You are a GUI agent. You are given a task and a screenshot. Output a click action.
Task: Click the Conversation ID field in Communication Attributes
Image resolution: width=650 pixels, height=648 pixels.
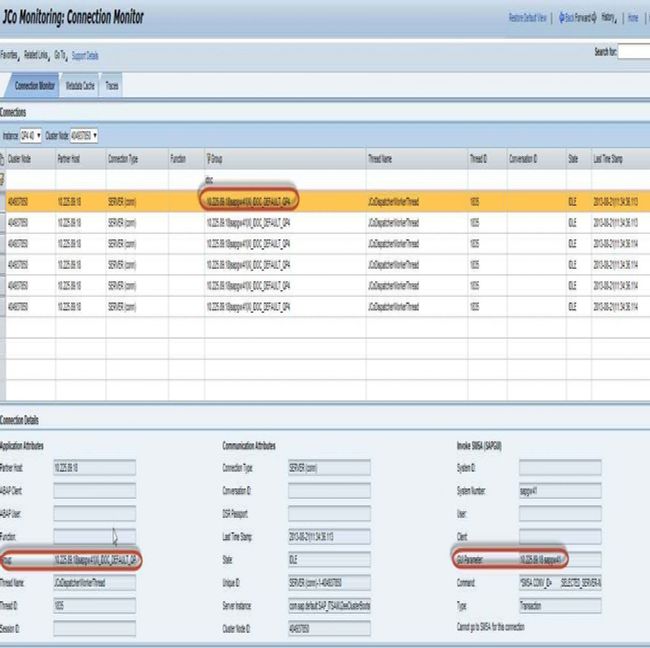point(329,491)
